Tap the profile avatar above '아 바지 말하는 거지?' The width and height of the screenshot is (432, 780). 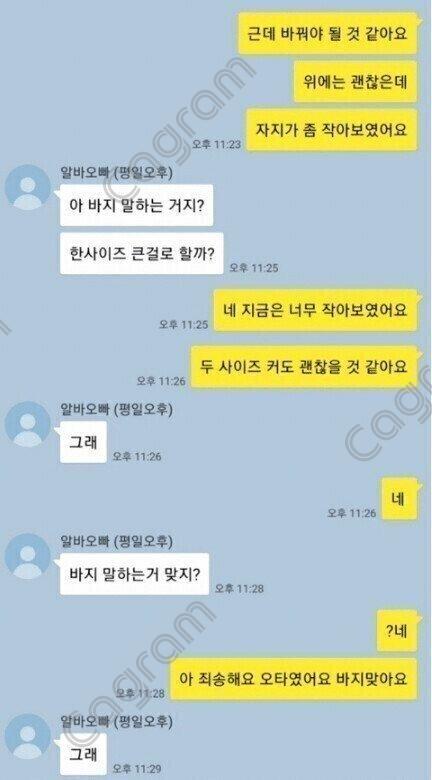(28, 188)
